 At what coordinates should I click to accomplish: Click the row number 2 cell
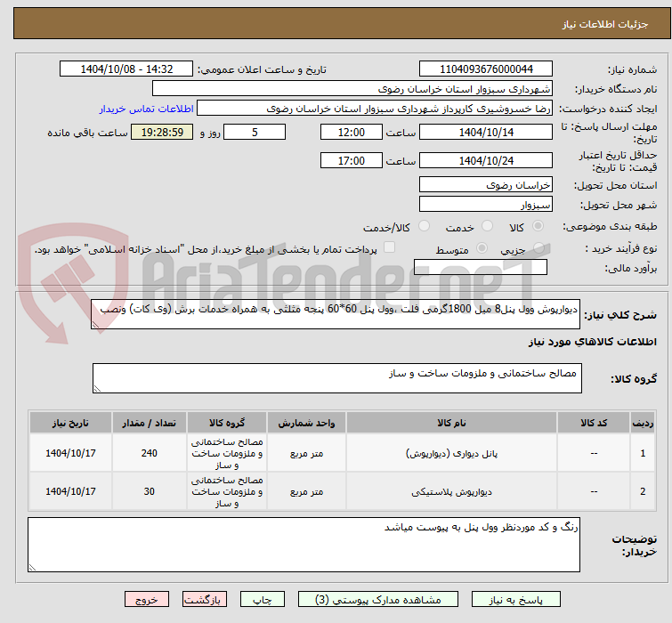tap(643, 491)
